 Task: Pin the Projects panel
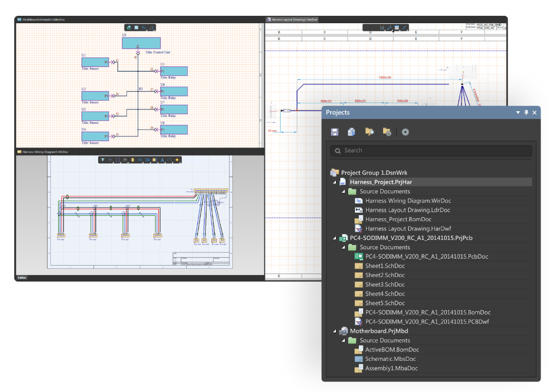[x=526, y=113]
